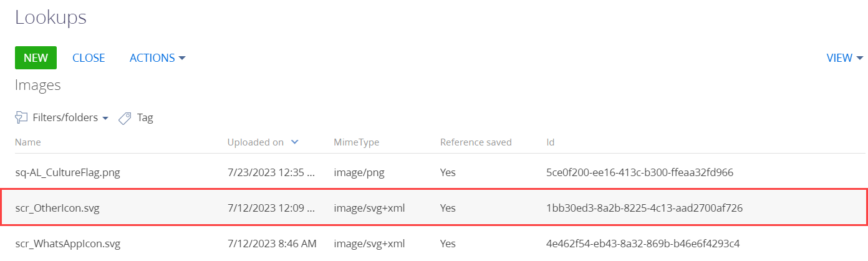Click the Id value starting with 1bb30ed3
868x261 pixels.
[x=644, y=207]
